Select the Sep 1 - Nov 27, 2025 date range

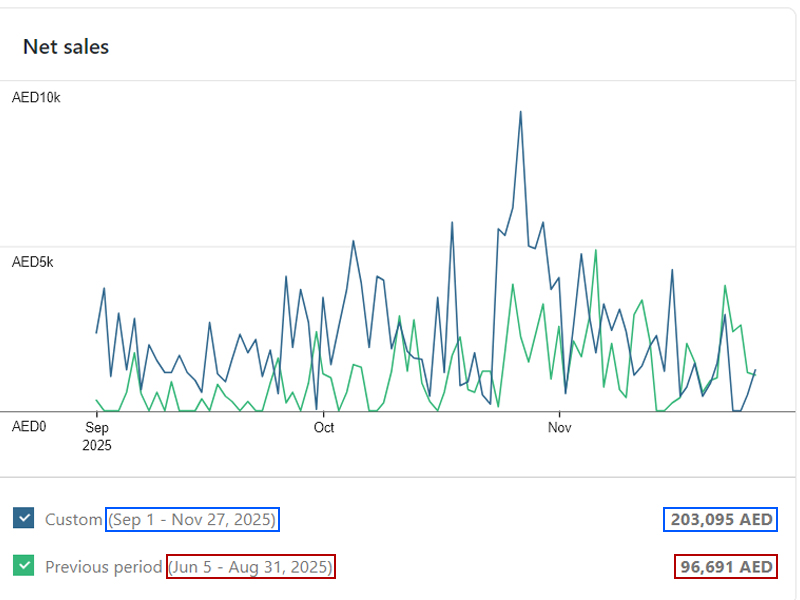coord(193,520)
